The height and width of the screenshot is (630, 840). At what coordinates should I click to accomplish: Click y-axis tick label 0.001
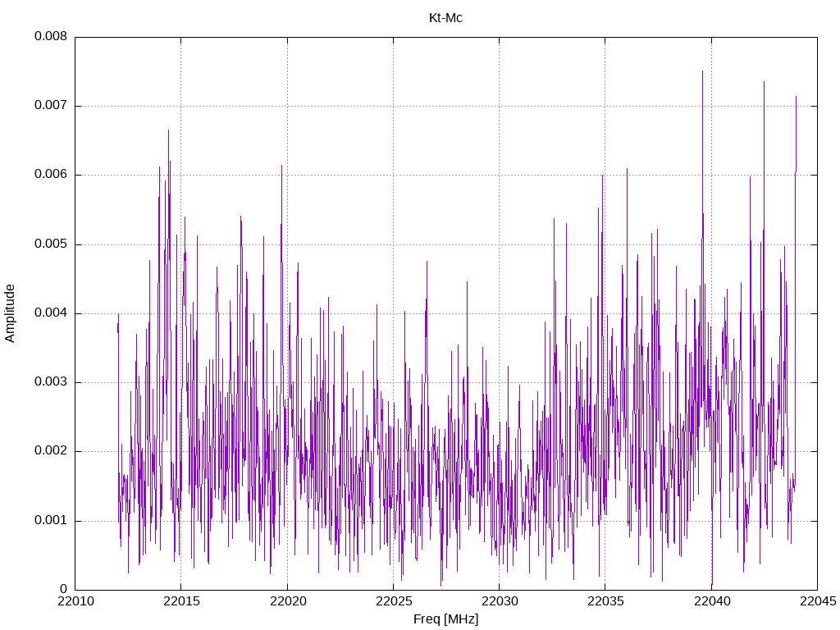tap(51, 520)
